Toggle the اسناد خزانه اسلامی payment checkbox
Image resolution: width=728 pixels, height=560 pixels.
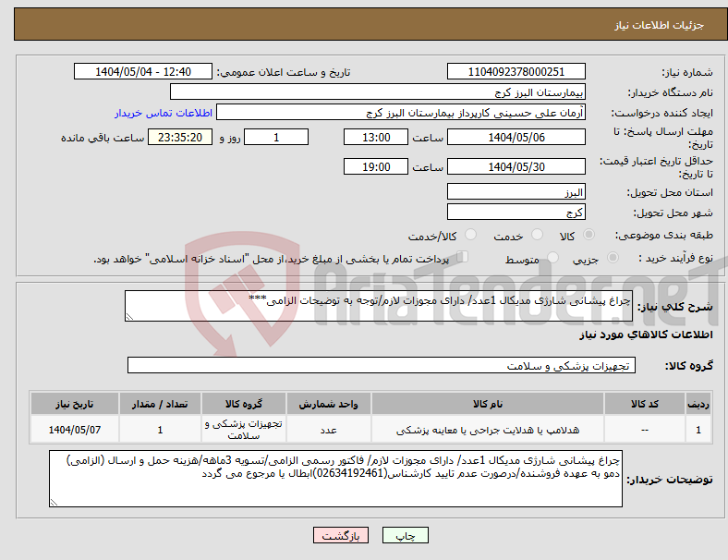click(462, 257)
